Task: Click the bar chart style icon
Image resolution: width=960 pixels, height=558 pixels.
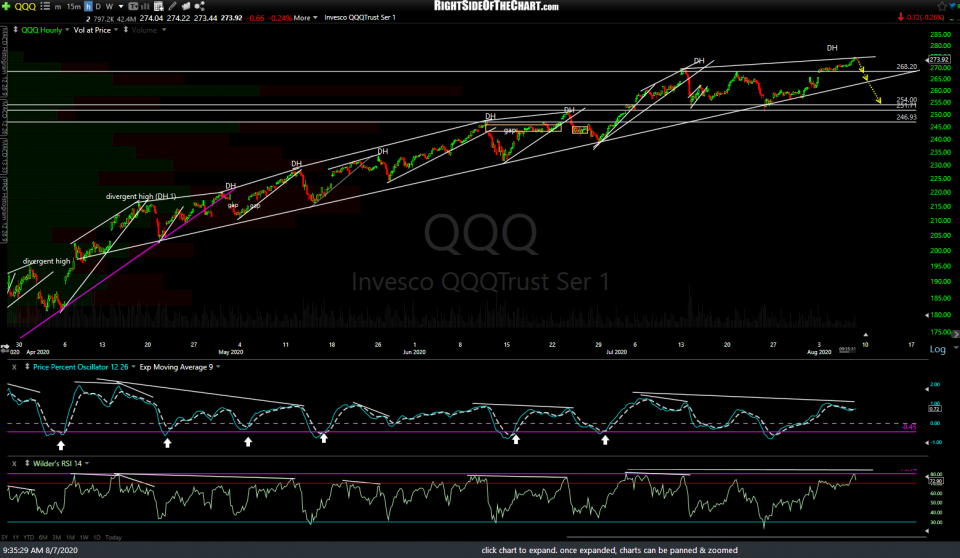Action: pos(146,7)
